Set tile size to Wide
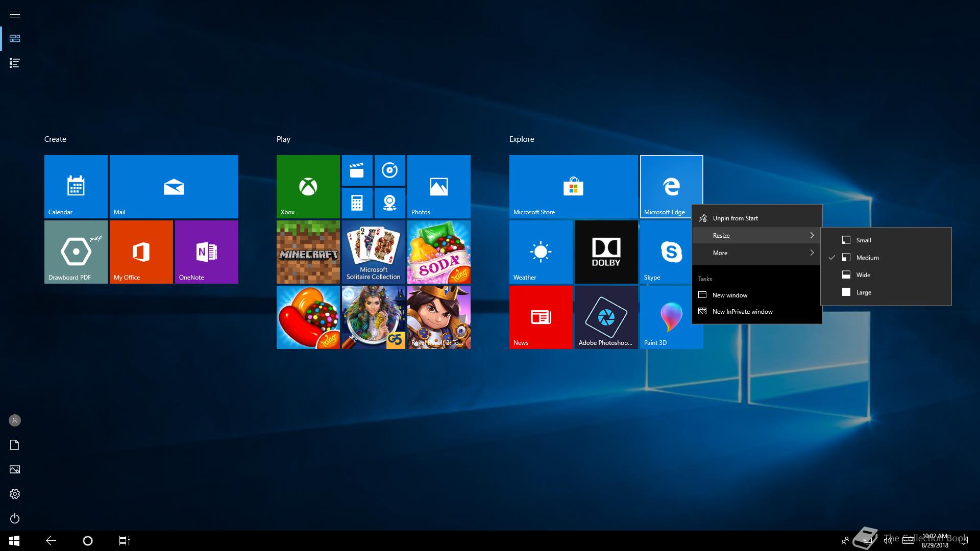The image size is (980, 551). 886,275
